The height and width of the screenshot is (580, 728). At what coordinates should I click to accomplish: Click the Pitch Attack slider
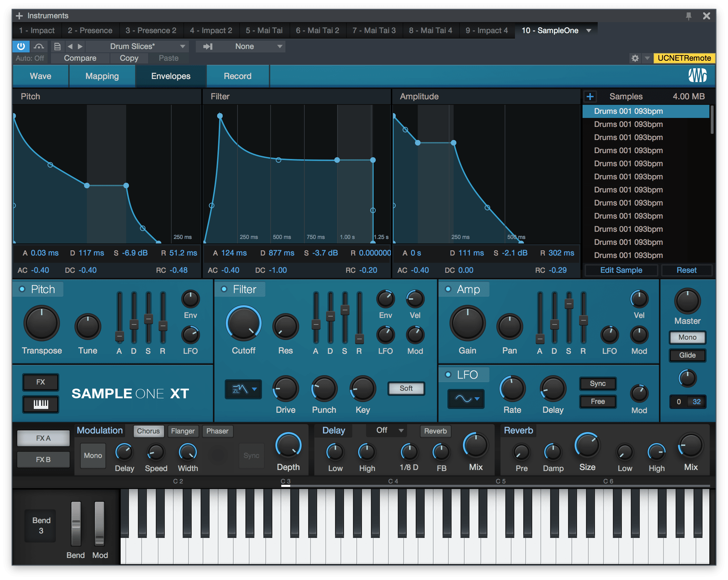coord(119,318)
